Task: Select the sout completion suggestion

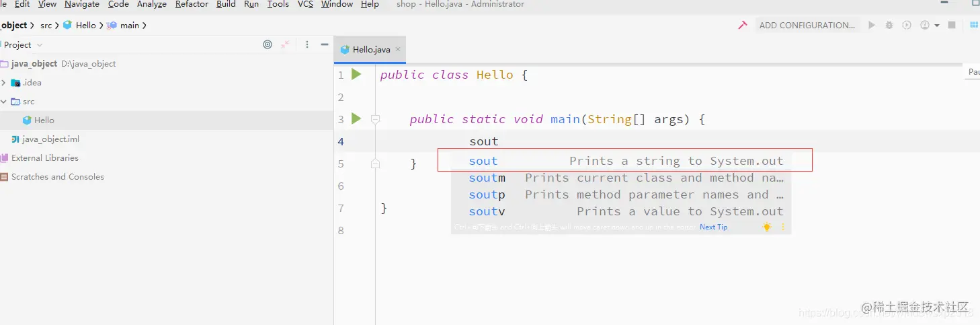Action: [x=621, y=161]
